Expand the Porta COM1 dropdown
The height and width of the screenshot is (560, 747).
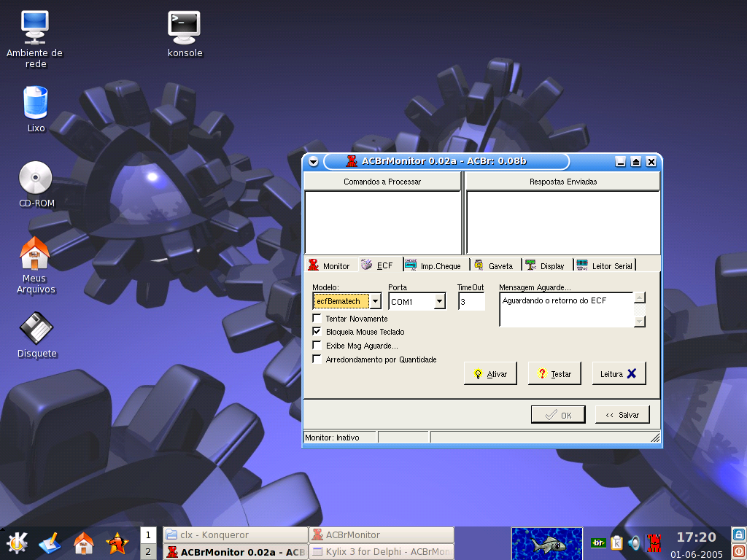pos(439,301)
